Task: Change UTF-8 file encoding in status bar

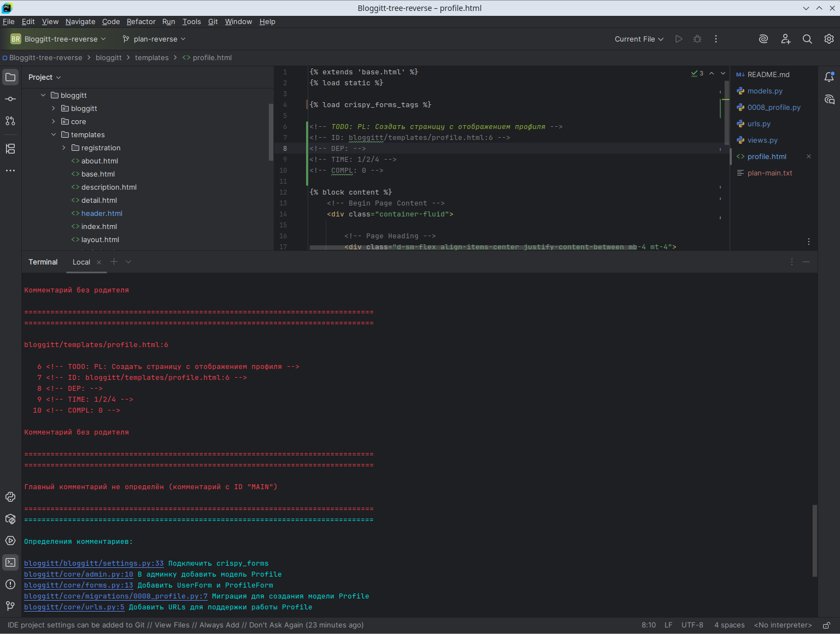Action: [x=692, y=625]
